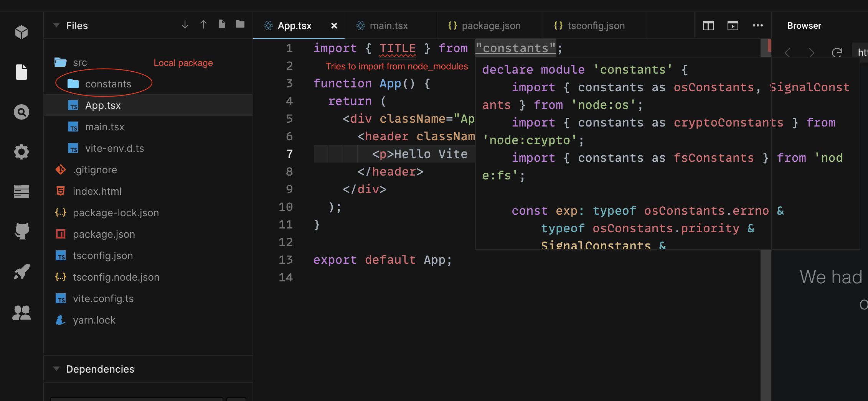
Task: Open the deployment rocket panel
Action: [22, 272]
